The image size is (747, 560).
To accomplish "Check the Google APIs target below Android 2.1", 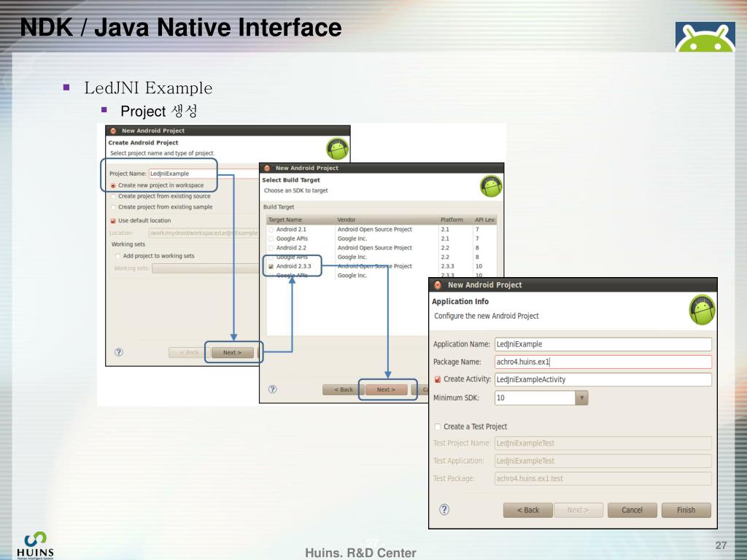I will (x=271, y=238).
